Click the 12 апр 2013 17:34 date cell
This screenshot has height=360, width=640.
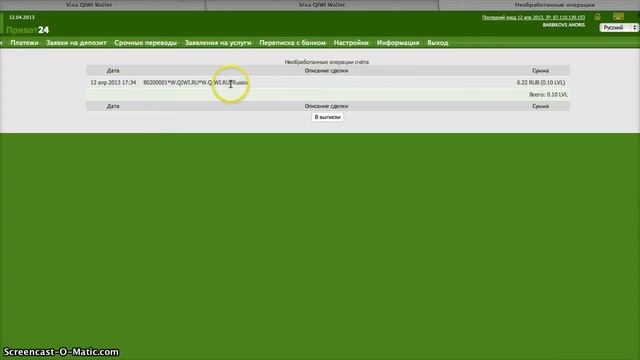pos(113,82)
